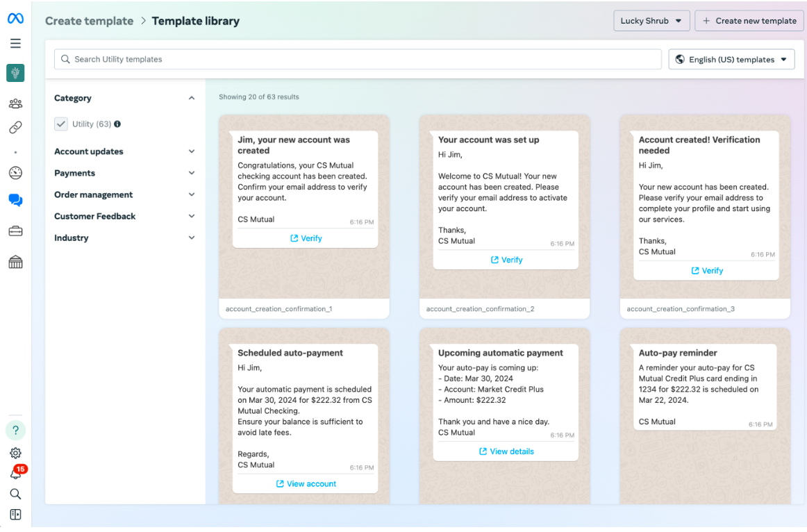The width and height of the screenshot is (807, 532).
Task: Click the bank building sidebar icon
Action: pos(15,262)
